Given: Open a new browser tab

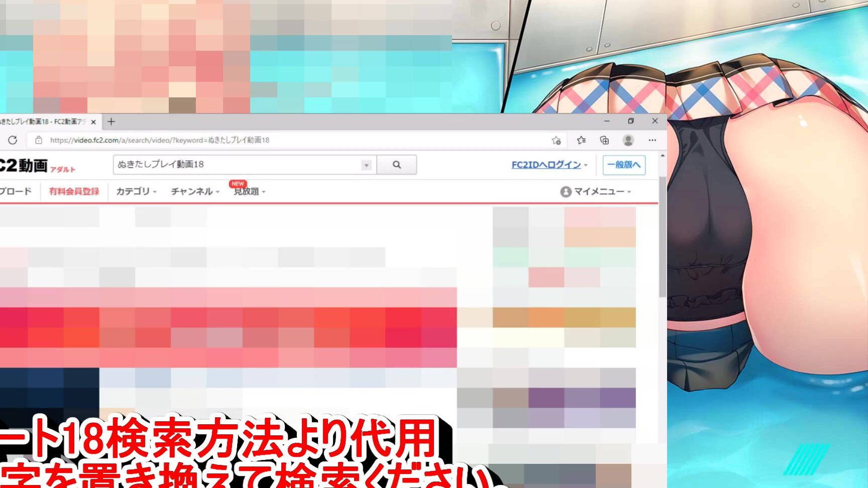Looking at the screenshot, I should tap(111, 121).
